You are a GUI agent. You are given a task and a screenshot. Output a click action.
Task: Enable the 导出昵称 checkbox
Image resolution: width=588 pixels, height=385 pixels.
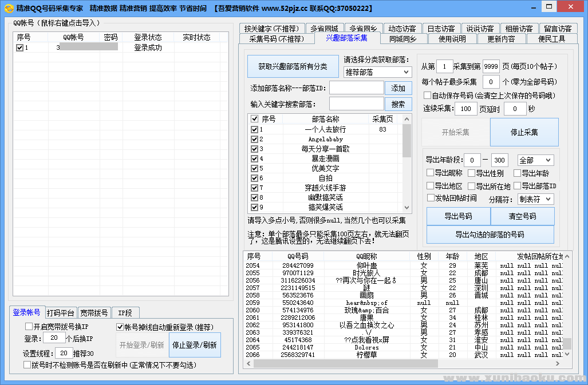[431, 173]
